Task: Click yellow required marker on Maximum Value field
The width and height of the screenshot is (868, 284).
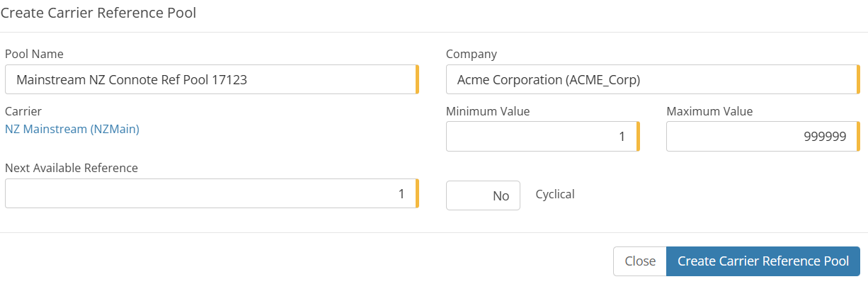Action: (x=858, y=137)
